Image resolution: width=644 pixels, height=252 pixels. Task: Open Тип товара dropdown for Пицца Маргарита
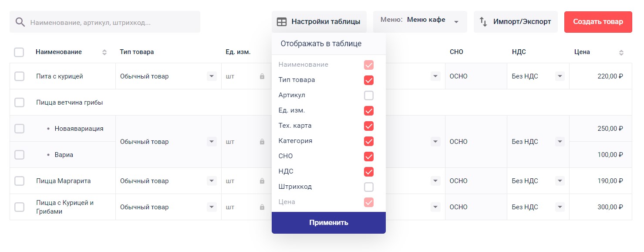click(212, 181)
